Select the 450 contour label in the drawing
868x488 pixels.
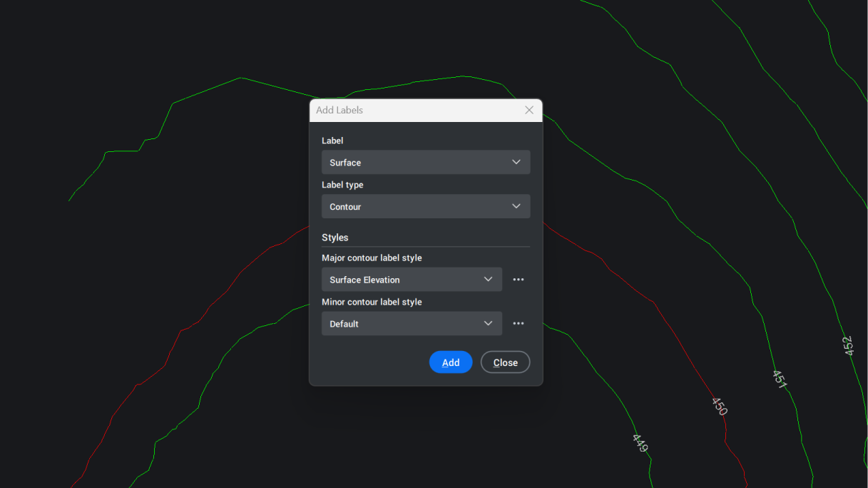point(719,406)
